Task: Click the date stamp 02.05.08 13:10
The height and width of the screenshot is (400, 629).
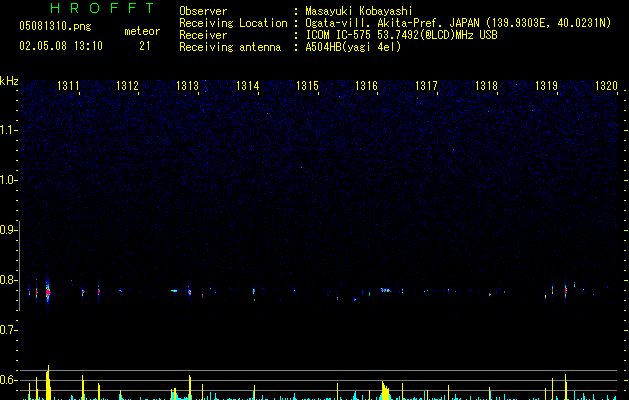Action: [x=61, y=46]
